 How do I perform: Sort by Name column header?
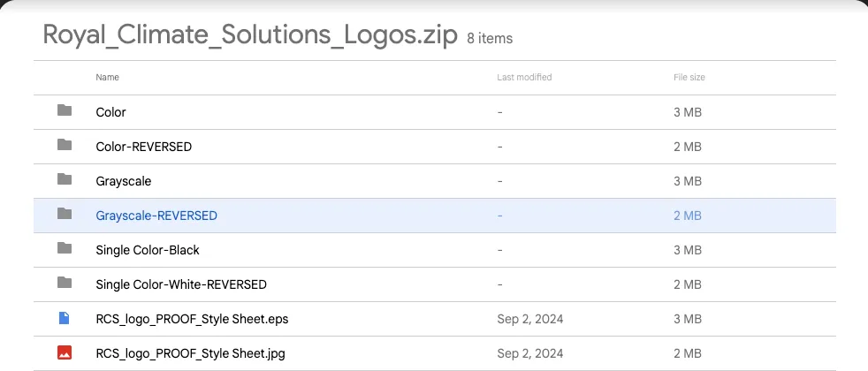(107, 78)
